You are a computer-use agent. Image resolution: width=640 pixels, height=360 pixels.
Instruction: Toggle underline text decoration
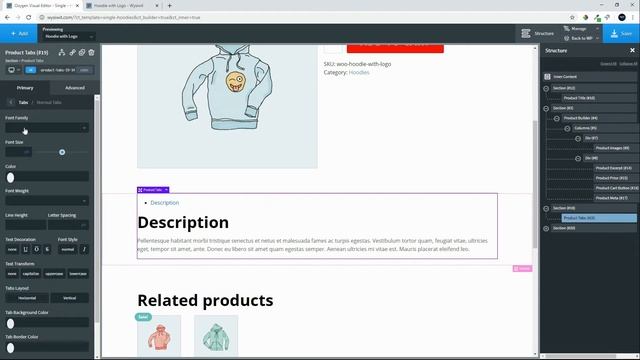click(26, 249)
